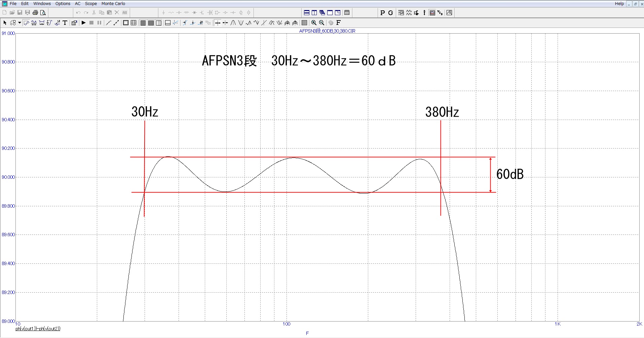Open the Monte Carlo menu
The width and height of the screenshot is (644, 338).
(x=113, y=4)
